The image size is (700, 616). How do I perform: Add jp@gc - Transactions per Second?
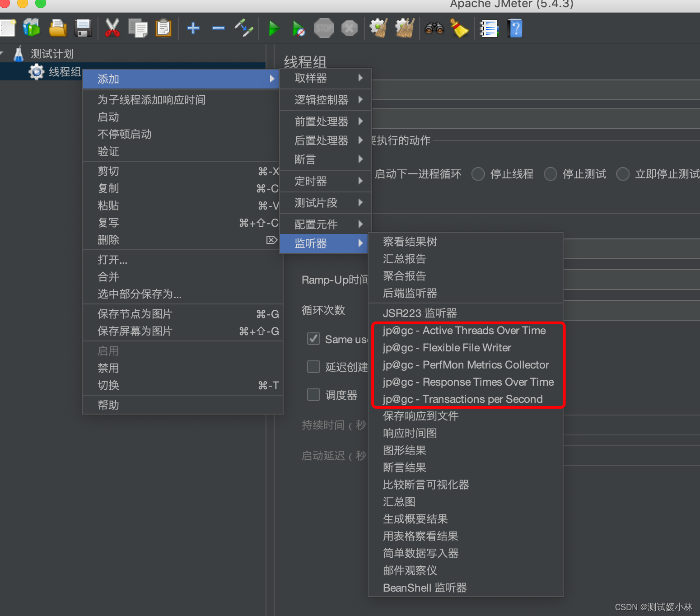(466, 399)
